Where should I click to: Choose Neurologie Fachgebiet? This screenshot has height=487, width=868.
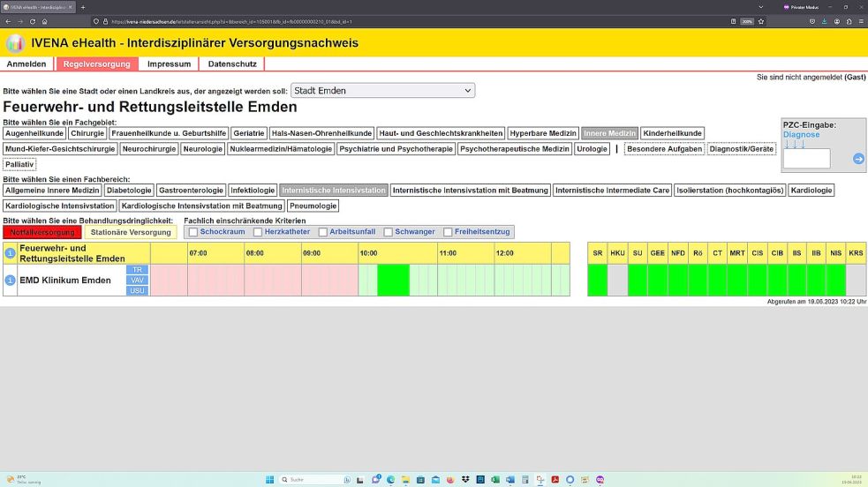tap(202, 149)
